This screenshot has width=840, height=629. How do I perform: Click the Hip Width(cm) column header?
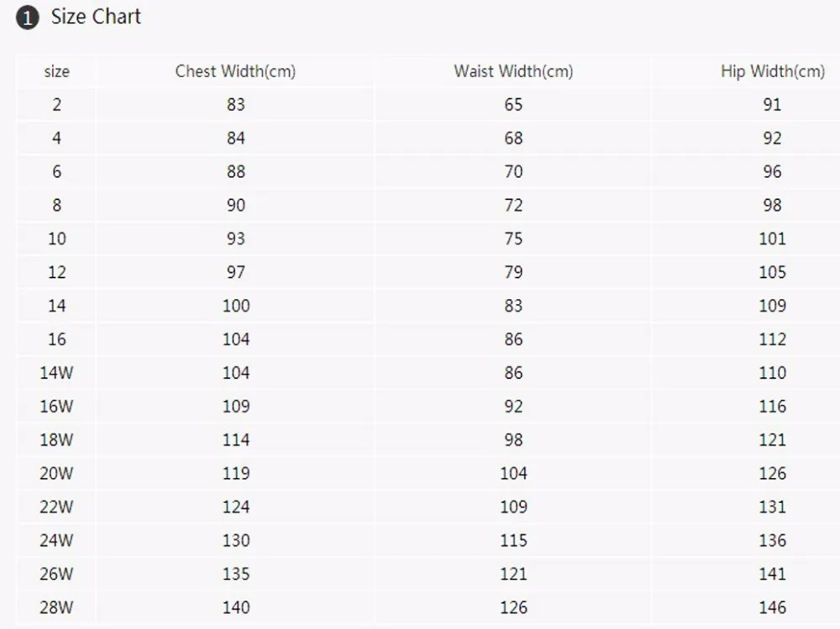773,71
